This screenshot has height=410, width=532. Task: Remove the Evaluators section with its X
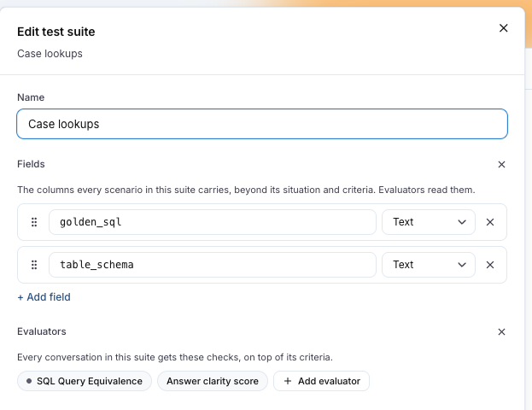[x=501, y=332]
